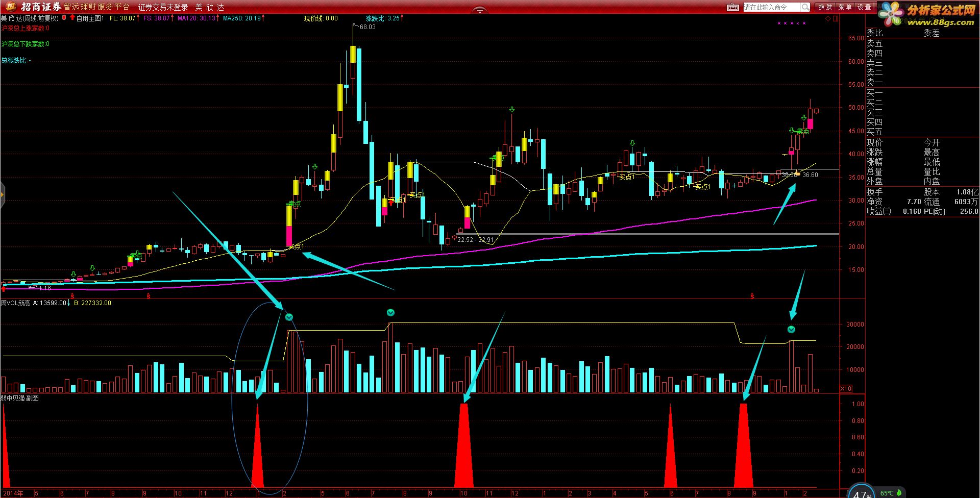The image size is (980, 498).
Task: Click 沪深总下跌家数 label
Action: (x=26, y=44)
